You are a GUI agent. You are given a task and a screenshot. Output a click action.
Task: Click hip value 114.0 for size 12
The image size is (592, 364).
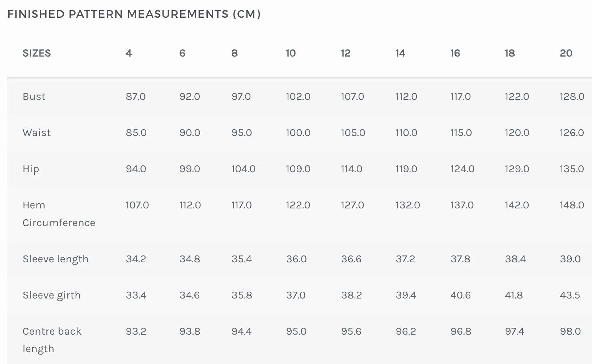tap(351, 169)
